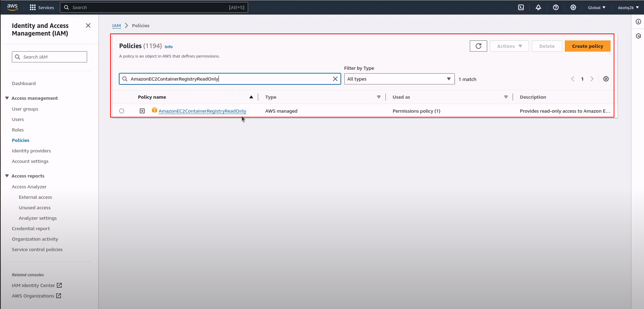This screenshot has width=644, height=309.
Task: Open the Global region dropdown
Action: (597, 7)
